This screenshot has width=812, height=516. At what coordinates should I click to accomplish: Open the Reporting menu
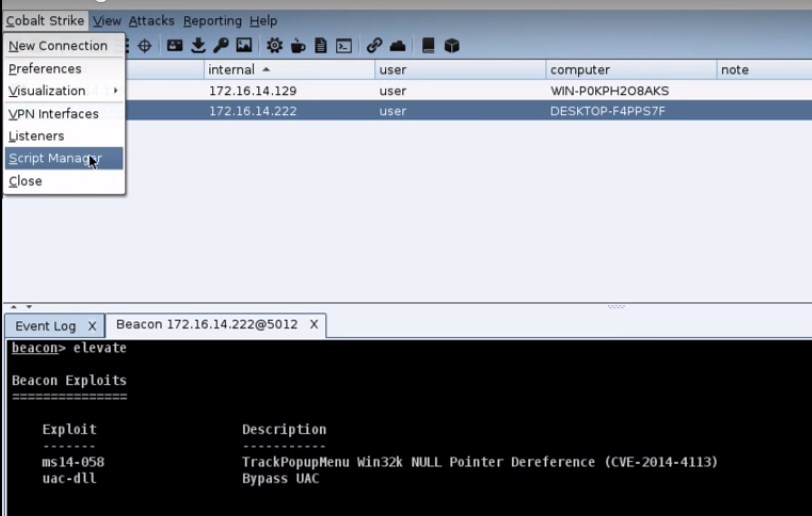coord(212,21)
